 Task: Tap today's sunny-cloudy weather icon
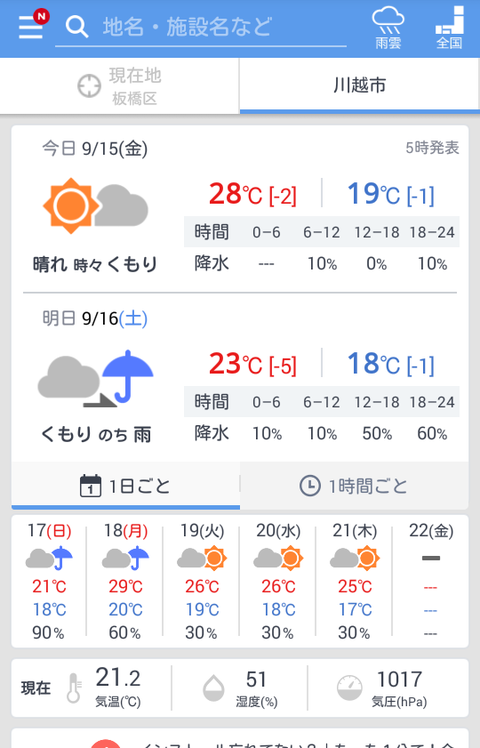[95, 206]
